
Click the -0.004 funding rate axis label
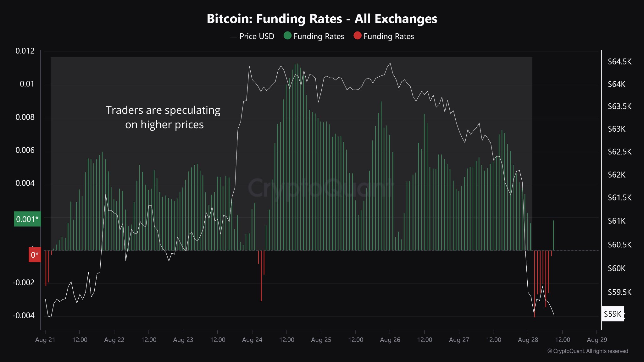tap(24, 315)
